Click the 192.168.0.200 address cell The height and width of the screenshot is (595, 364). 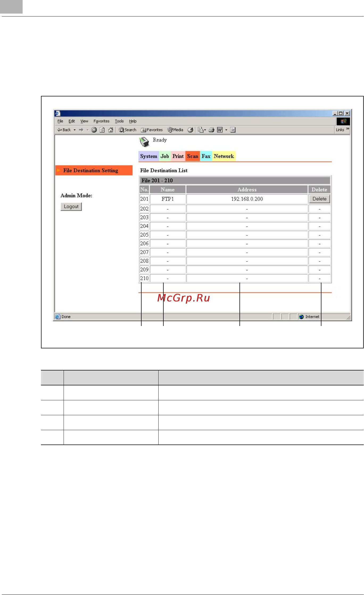tap(247, 199)
